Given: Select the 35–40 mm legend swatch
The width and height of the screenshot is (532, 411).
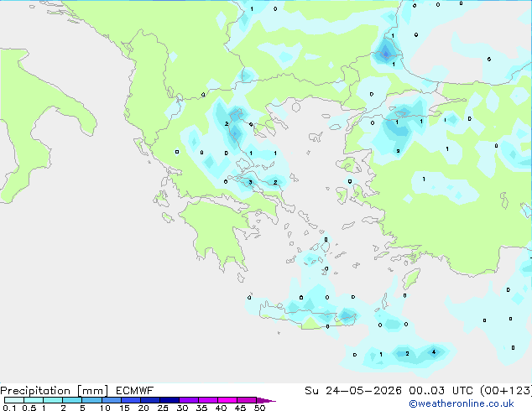Looking at the screenshot, I should click(208, 400).
